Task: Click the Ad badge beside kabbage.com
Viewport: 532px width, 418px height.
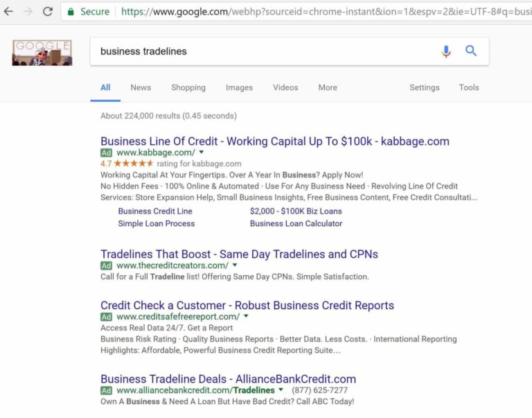Action: [106, 153]
